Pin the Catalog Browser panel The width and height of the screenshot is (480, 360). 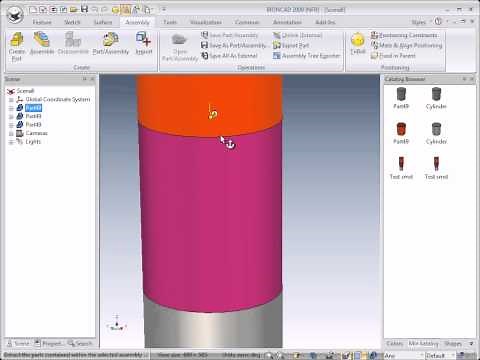point(464,79)
